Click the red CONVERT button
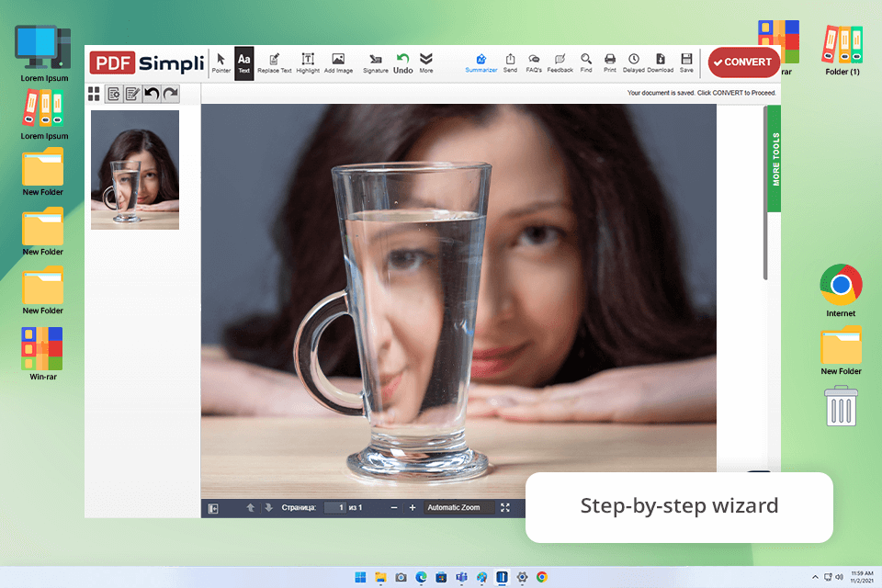Viewport: 882px width, 588px height. click(x=743, y=62)
